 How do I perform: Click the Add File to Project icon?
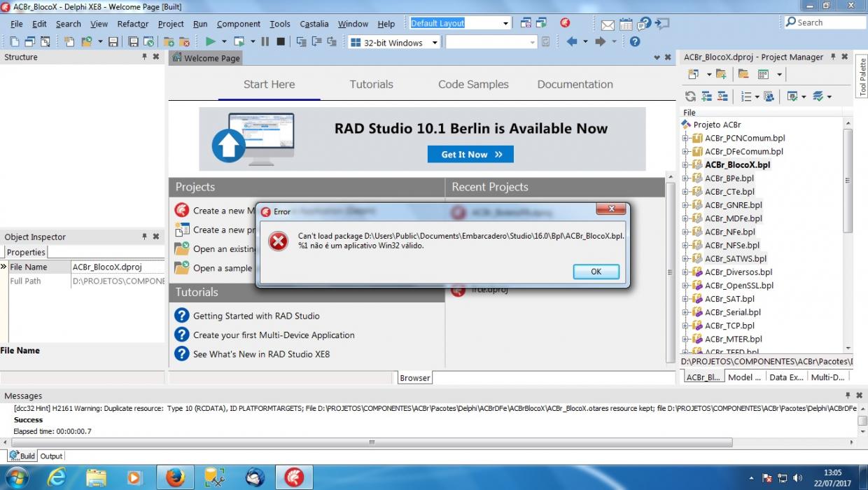pos(169,42)
